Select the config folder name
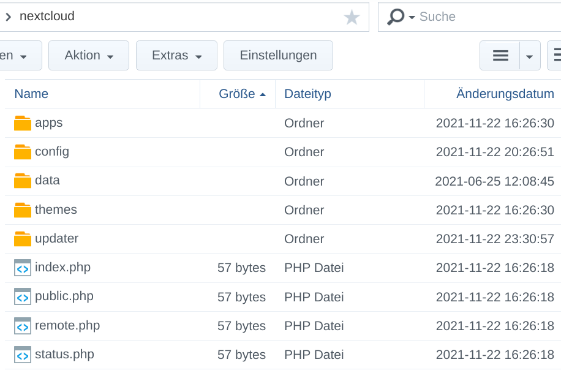561x392 pixels. [52, 152]
